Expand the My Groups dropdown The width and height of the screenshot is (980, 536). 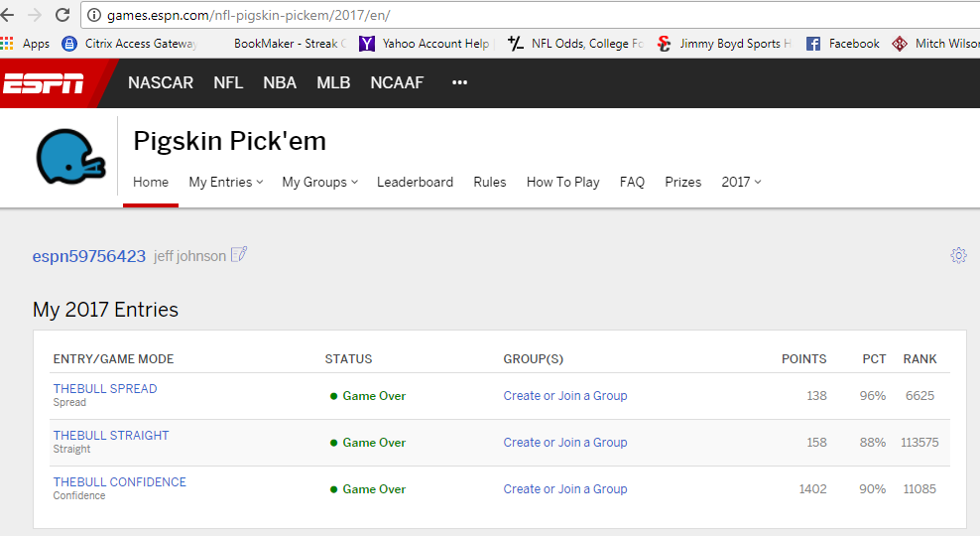tap(320, 182)
